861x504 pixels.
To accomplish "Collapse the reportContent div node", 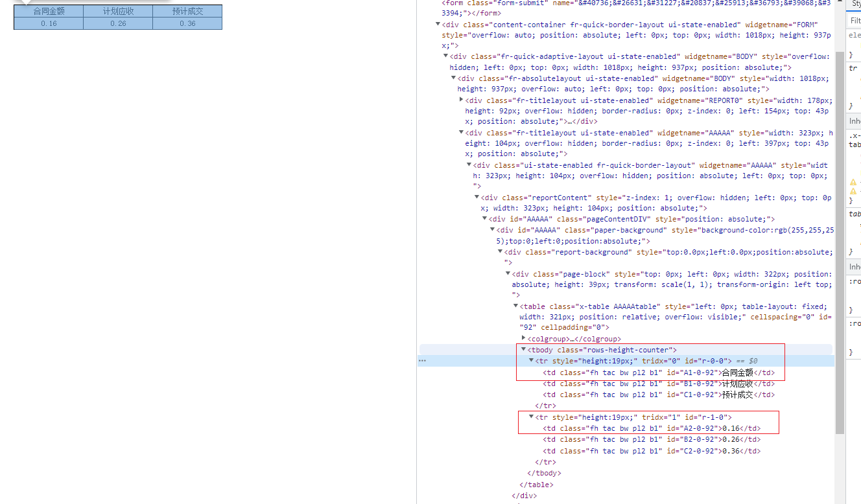I will 477,198.
